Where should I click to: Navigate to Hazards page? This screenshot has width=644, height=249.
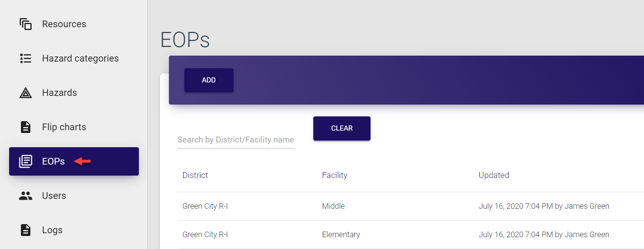(x=60, y=93)
